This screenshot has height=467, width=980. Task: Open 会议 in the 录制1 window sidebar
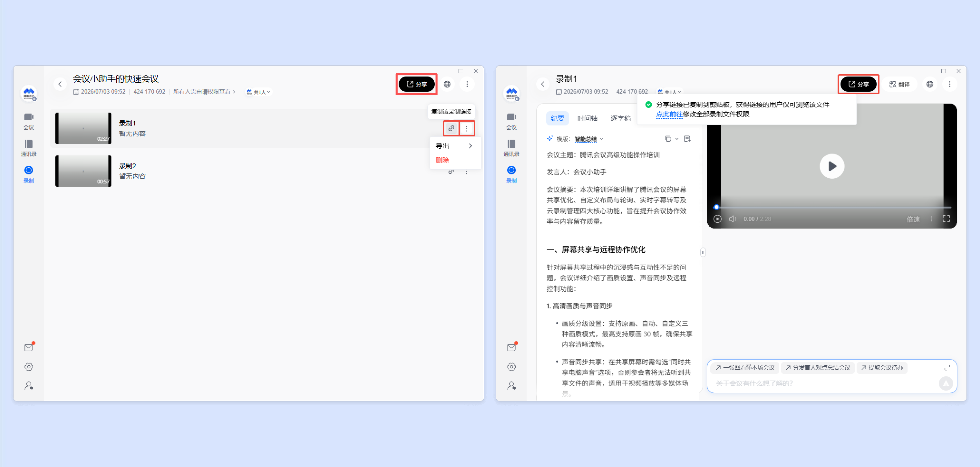click(511, 122)
